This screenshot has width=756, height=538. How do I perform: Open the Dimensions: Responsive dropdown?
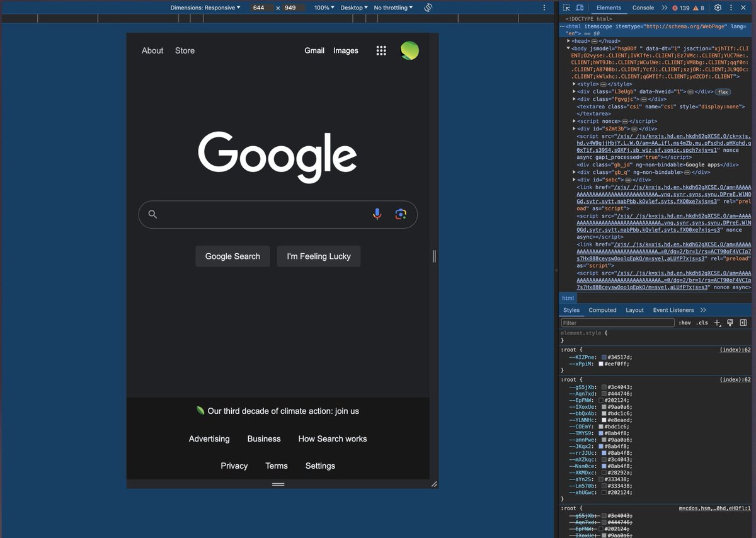205,8
